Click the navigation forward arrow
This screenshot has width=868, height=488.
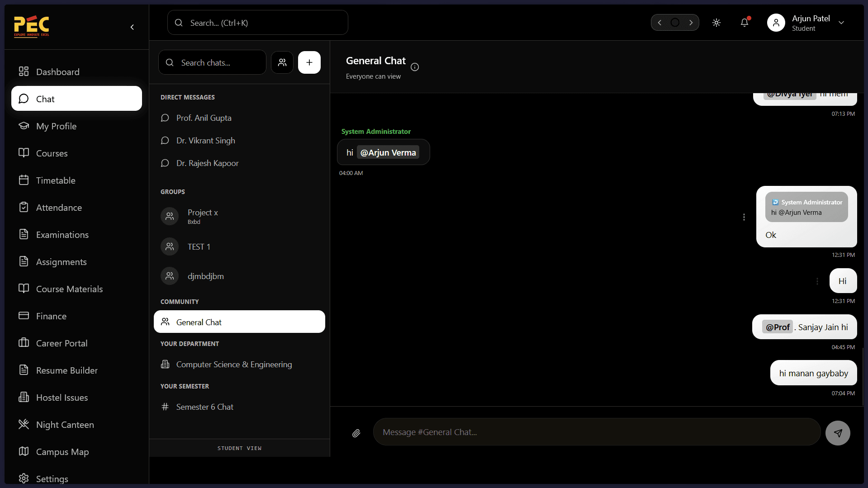pyautogui.click(x=691, y=22)
